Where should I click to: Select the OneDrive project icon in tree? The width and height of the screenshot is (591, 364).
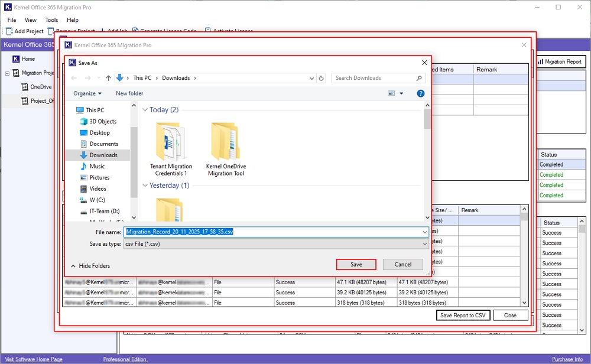25,87
